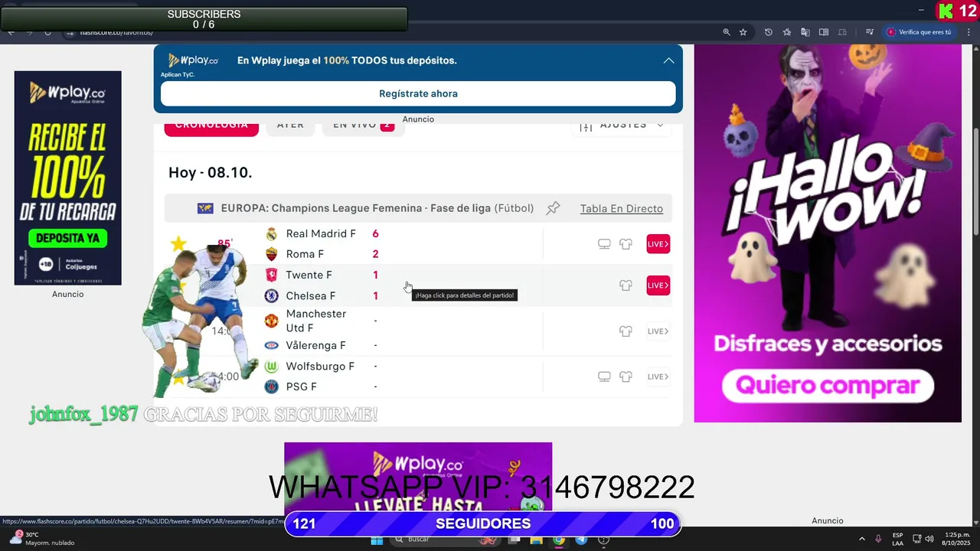The height and width of the screenshot is (551, 980).
Task: Open lineups shirt icon for Wolfsburgo F
Action: (626, 377)
